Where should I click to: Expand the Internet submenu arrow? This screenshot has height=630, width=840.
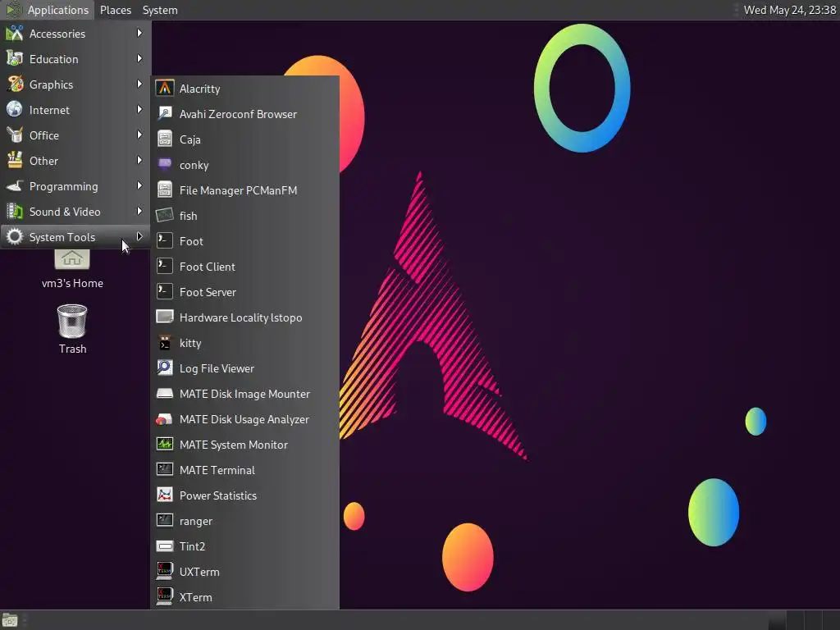[x=139, y=109]
